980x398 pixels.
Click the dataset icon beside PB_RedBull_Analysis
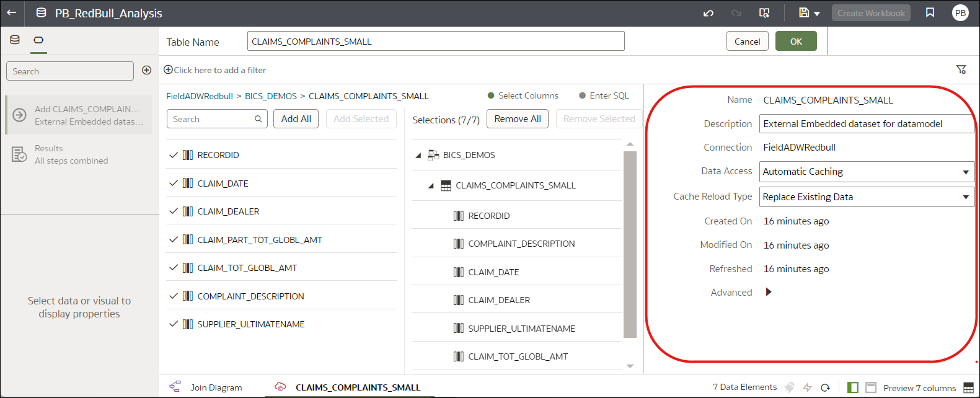pyautogui.click(x=41, y=12)
